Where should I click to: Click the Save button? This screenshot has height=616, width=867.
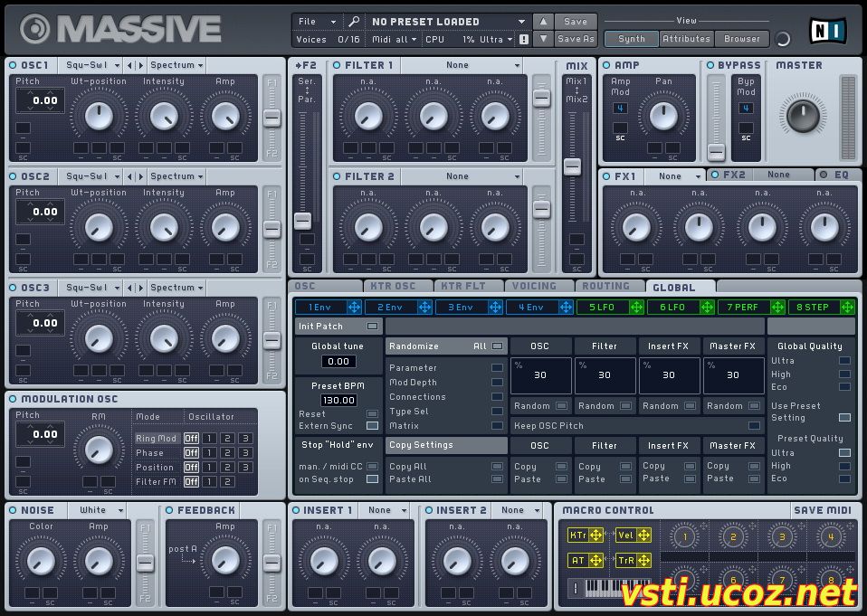click(x=576, y=22)
